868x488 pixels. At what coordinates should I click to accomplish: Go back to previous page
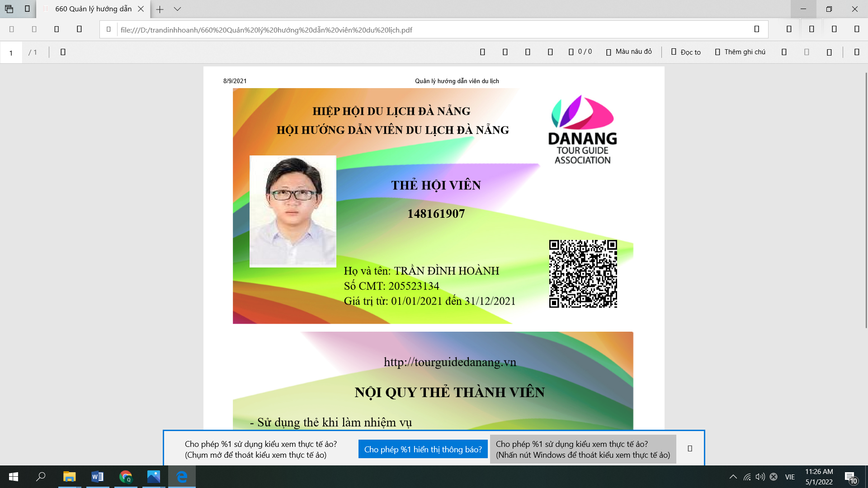click(12, 29)
